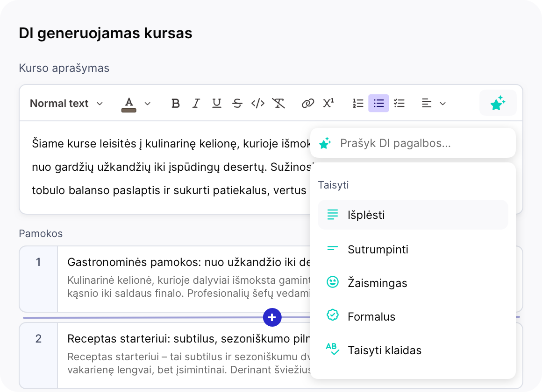
Task: Click the text color swatch
Action: pyautogui.click(x=129, y=104)
